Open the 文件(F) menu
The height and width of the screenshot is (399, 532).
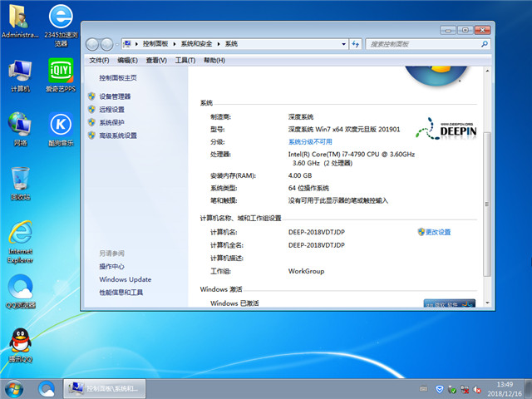[x=99, y=61]
